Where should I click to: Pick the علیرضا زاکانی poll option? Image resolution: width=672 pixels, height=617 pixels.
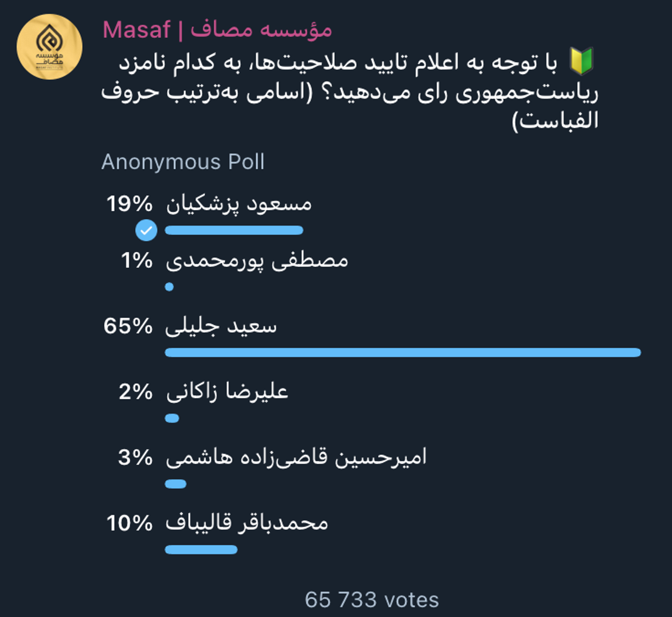227,392
